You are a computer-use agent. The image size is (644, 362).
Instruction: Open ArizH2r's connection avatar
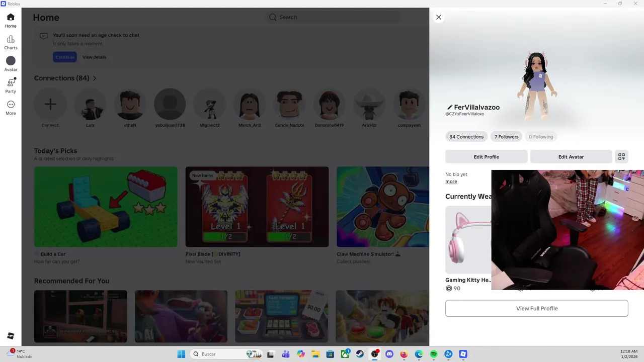pos(369,104)
